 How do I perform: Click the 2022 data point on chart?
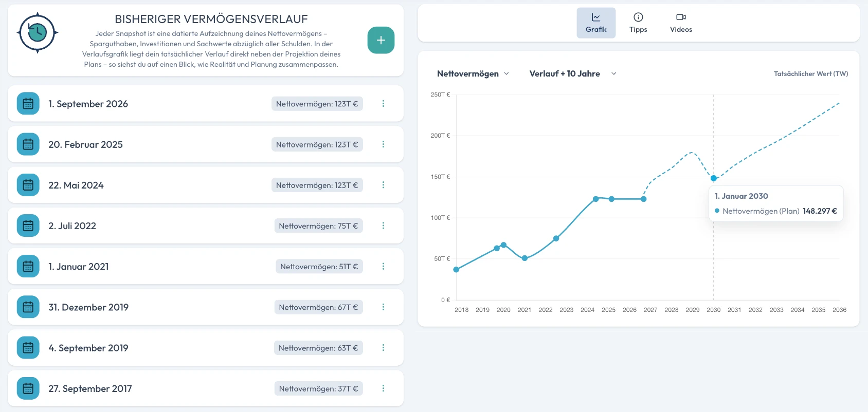556,238
